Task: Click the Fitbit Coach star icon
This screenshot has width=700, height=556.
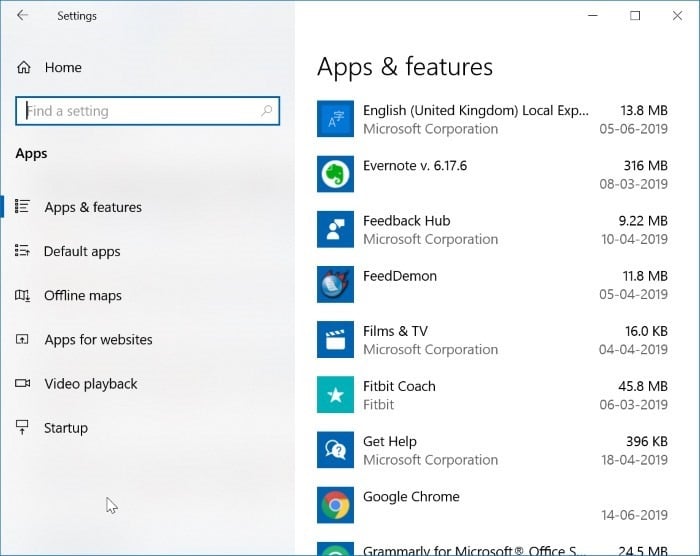Action: pos(335,394)
